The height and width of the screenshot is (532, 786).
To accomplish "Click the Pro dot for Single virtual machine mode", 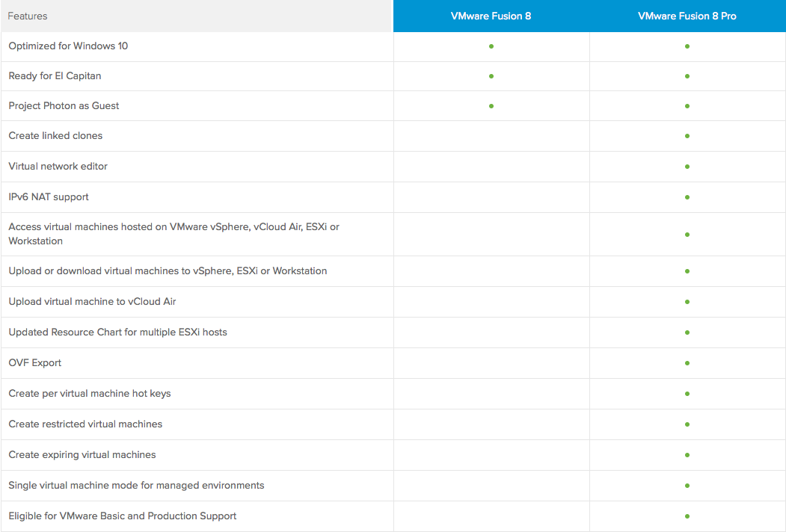I will 687,486.
